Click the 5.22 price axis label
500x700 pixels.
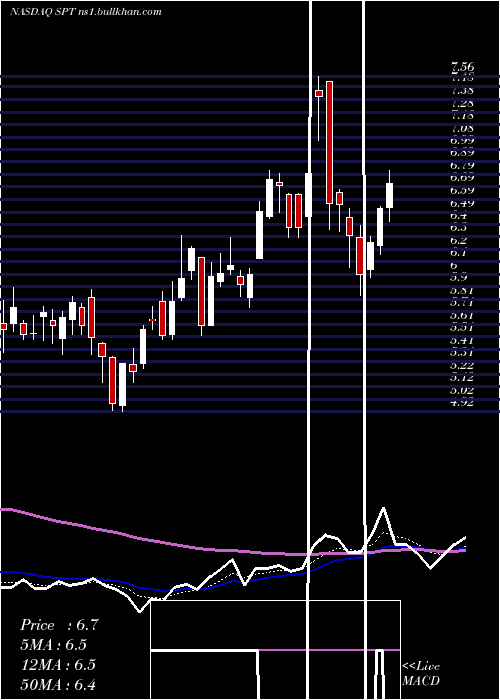coord(462,365)
